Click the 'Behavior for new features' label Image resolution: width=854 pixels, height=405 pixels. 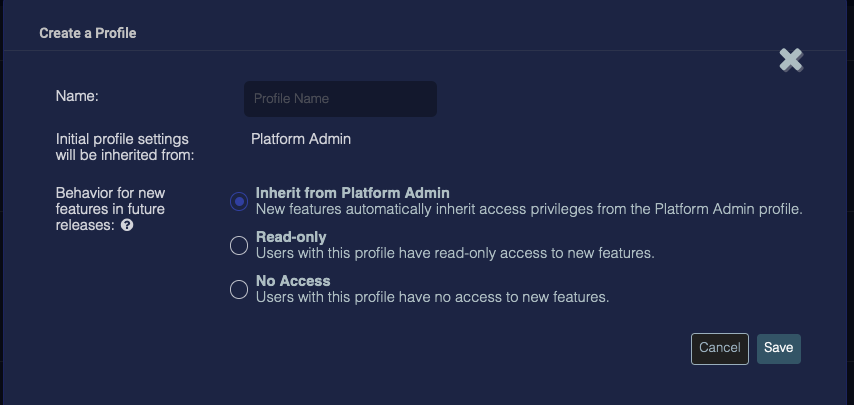click(x=110, y=201)
